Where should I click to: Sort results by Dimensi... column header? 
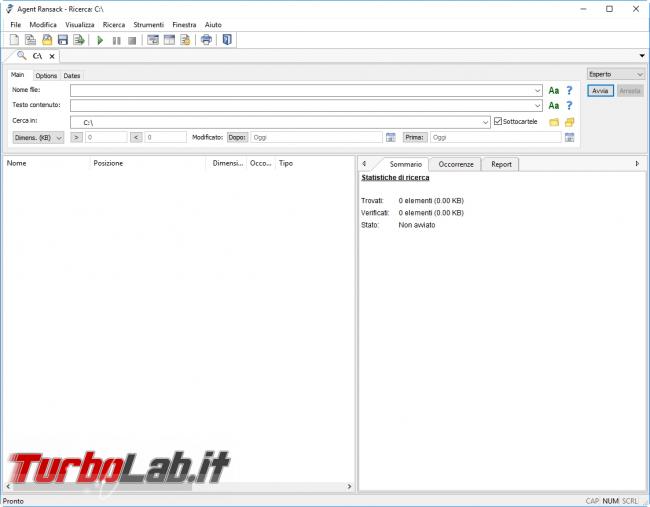click(x=227, y=163)
